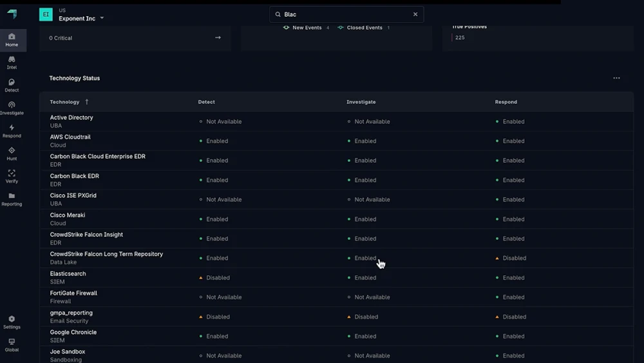Screen dimensions: 644x363
Task: Click AWS Cloudtrail Detect 'Enabled' status
Action: click(214, 141)
